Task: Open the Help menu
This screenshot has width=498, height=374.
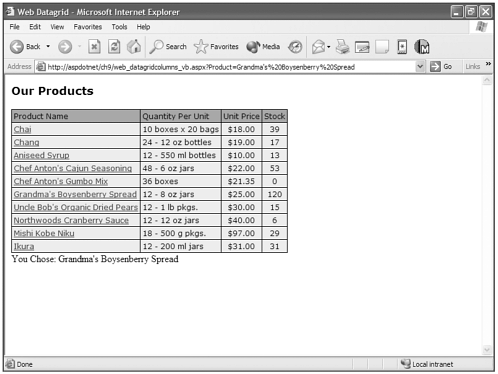Action: [x=143, y=27]
